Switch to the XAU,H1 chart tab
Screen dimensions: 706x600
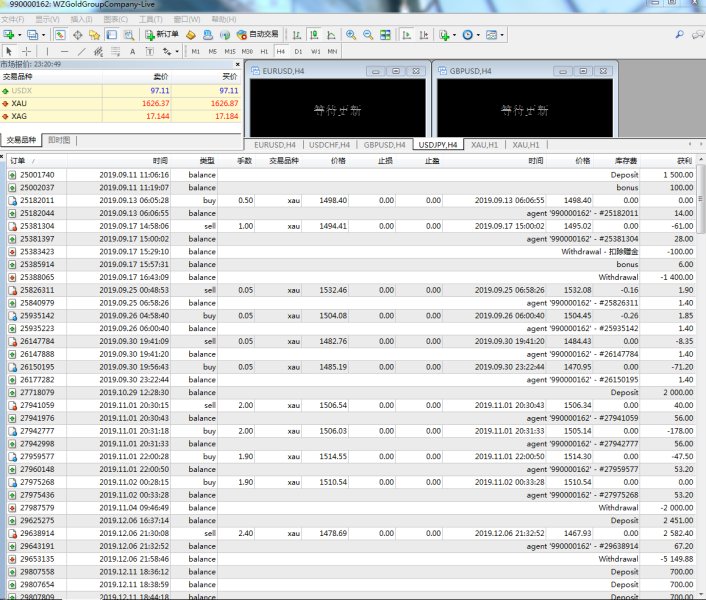tap(485, 145)
